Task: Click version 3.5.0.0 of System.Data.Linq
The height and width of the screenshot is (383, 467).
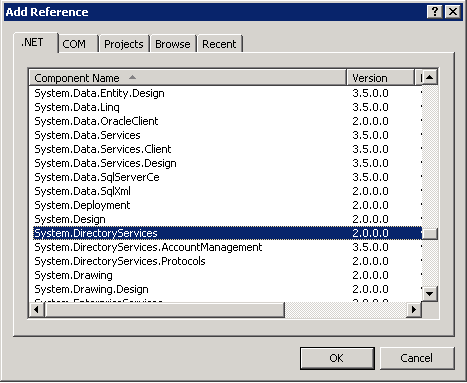Action: click(370, 107)
